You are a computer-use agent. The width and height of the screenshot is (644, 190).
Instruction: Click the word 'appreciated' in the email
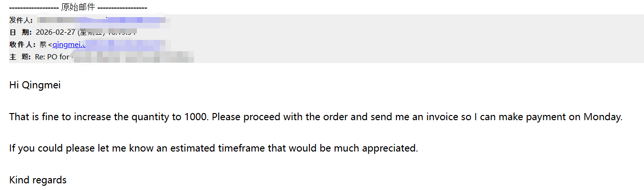pyautogui.click(x=390, y=148)
